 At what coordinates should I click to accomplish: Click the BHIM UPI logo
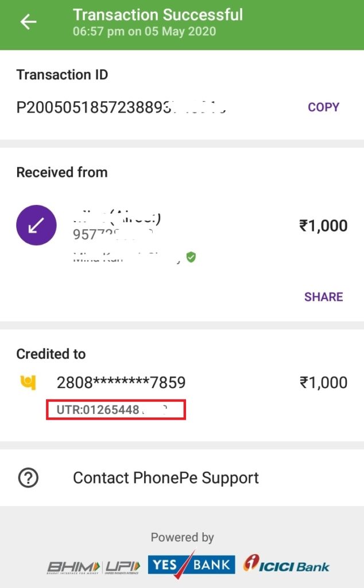[x=94, y=566]
